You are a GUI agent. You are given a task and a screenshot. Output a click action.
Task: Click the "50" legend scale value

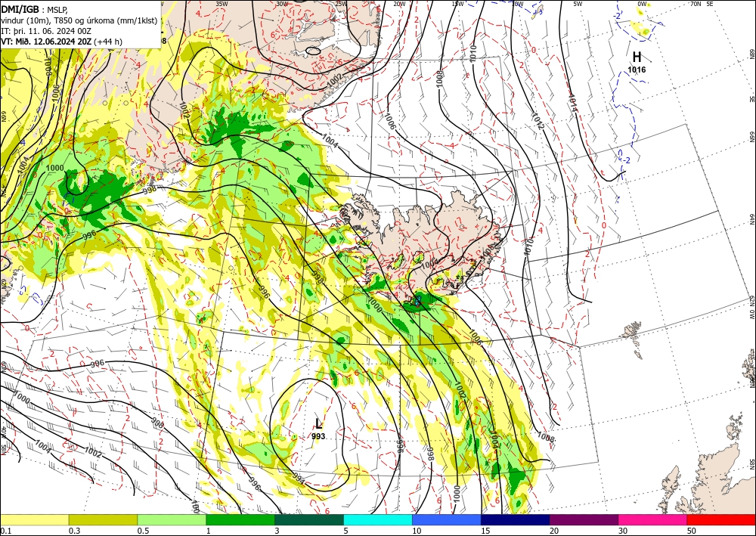click(x=692, y=531)
